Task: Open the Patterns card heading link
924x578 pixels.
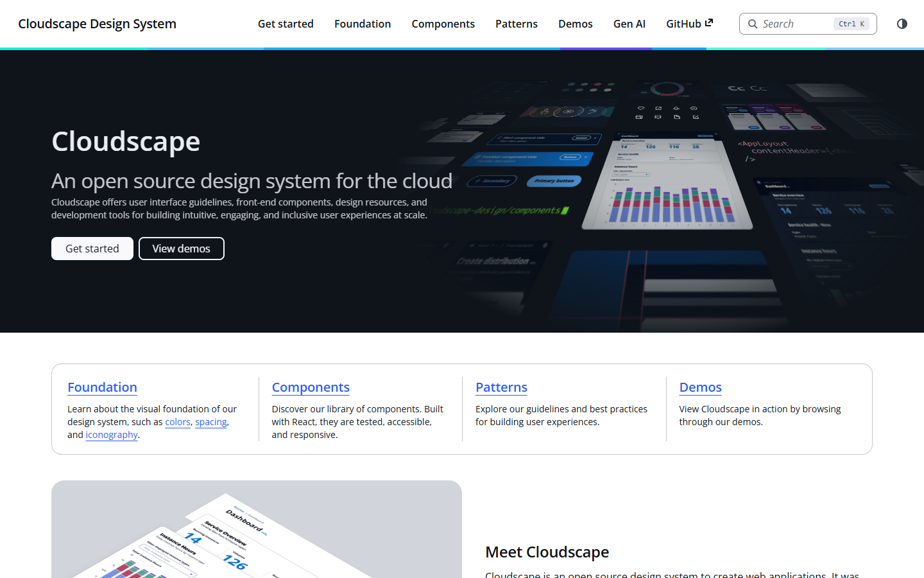Action: (501, 387)
